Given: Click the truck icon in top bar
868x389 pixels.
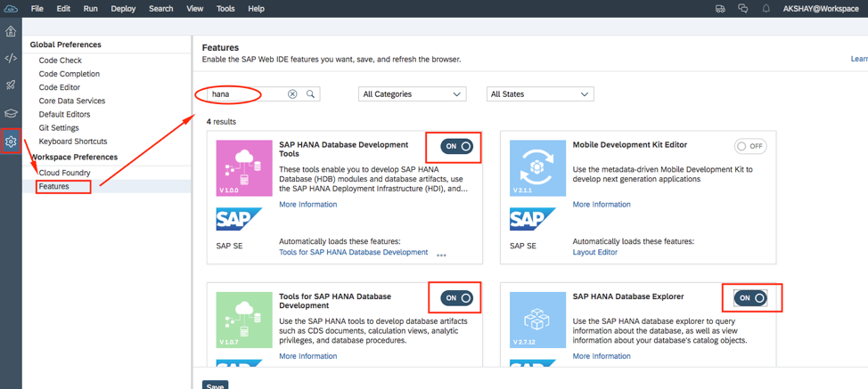Looking at the screenshot, I should pos(720,9).
